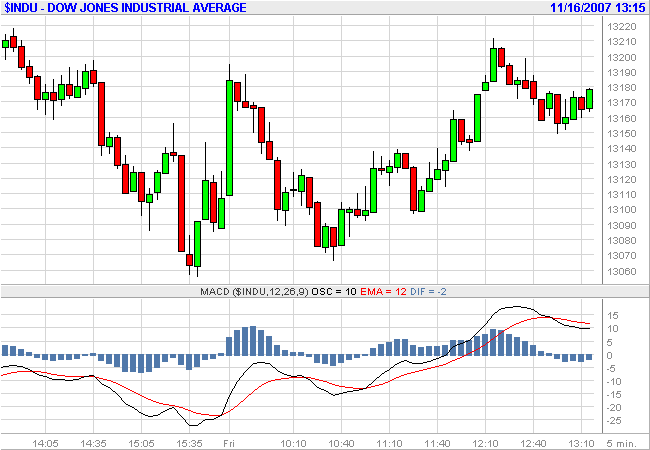Click the blue DIF = -2 value

pos(428,292)
